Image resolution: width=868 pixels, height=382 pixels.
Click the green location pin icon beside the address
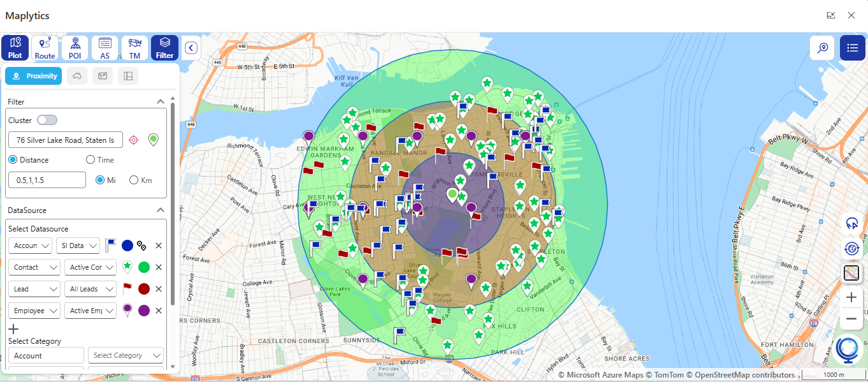coord(153,140)
